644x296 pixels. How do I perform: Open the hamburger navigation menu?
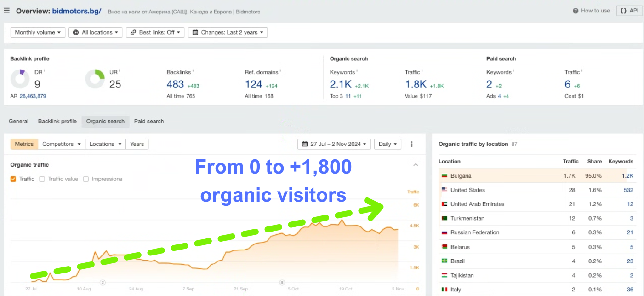click(x=6, y=10)
